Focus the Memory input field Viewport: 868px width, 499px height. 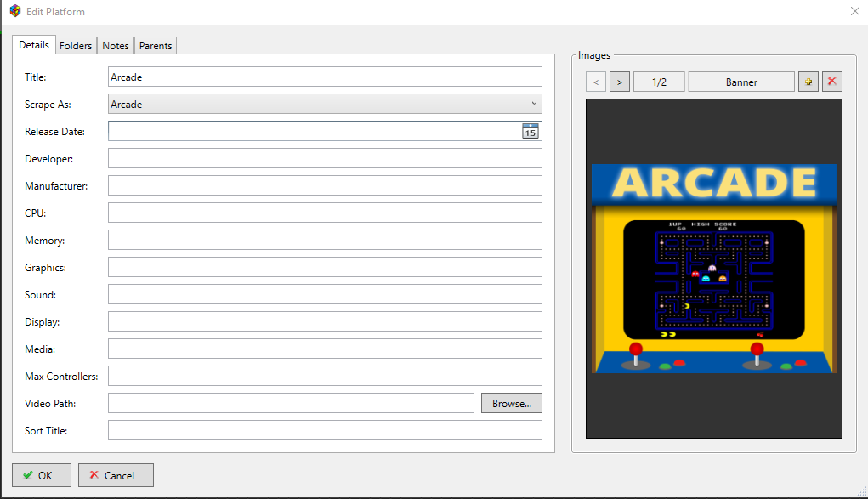click(325, 240)
